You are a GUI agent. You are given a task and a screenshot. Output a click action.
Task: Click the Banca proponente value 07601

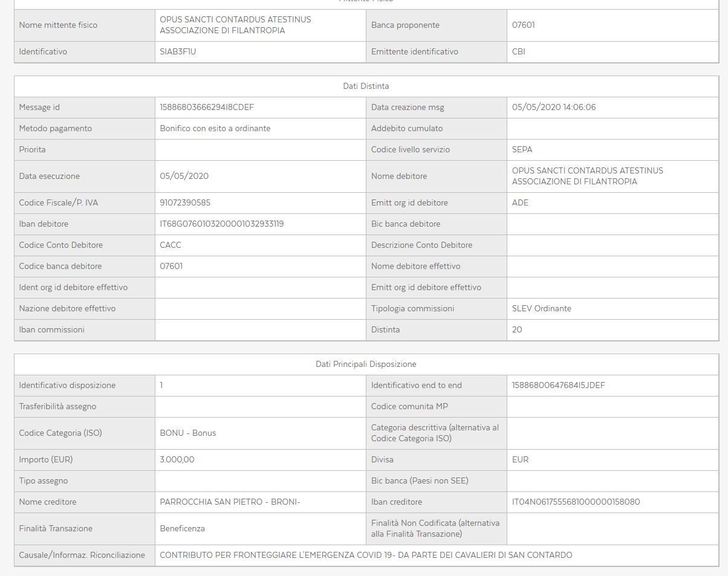click(x=523, y=25)
